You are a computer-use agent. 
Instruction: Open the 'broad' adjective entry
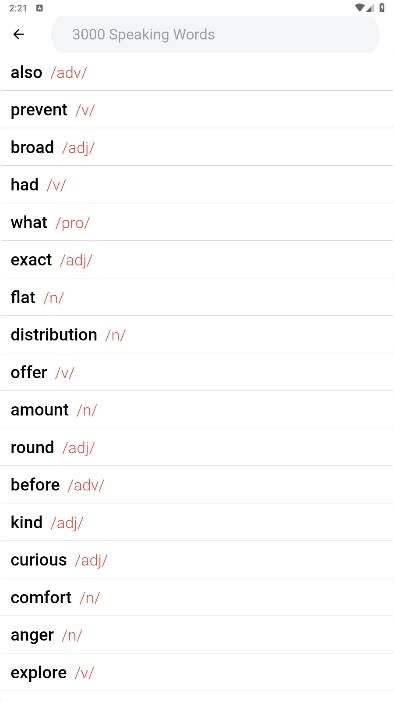pyautogui.click(x=197, y=147)
